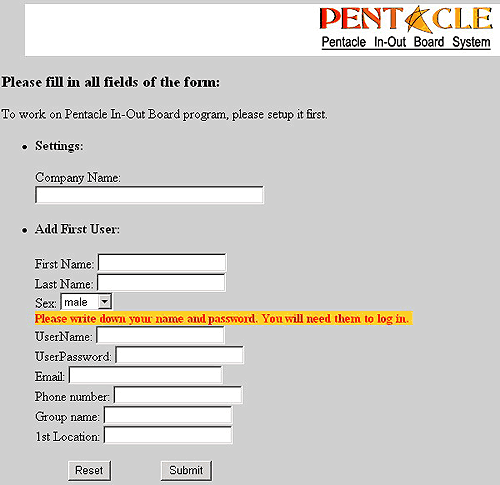Click the Reset button
Viewport: 500px width, 485px height.
(89, 471)
